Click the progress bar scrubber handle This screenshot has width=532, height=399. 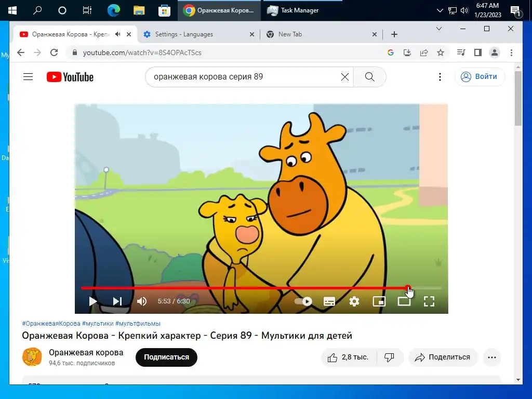coord(408,288)
